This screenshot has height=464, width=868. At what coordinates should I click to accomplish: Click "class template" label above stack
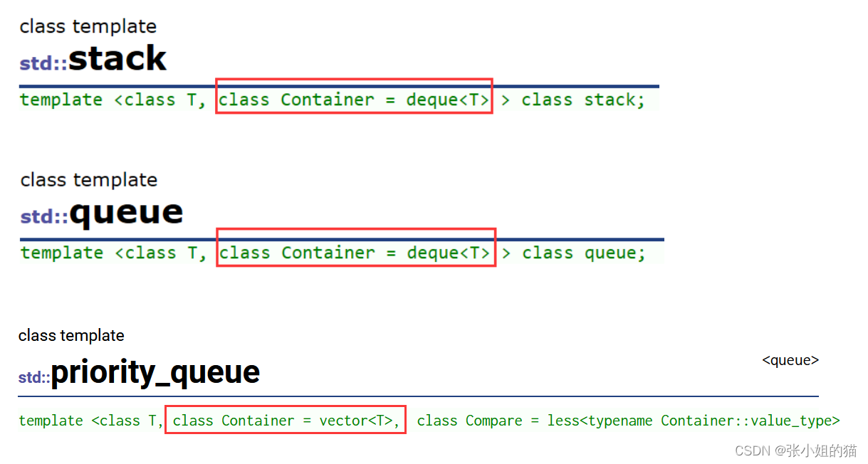(x=88, y=26)
